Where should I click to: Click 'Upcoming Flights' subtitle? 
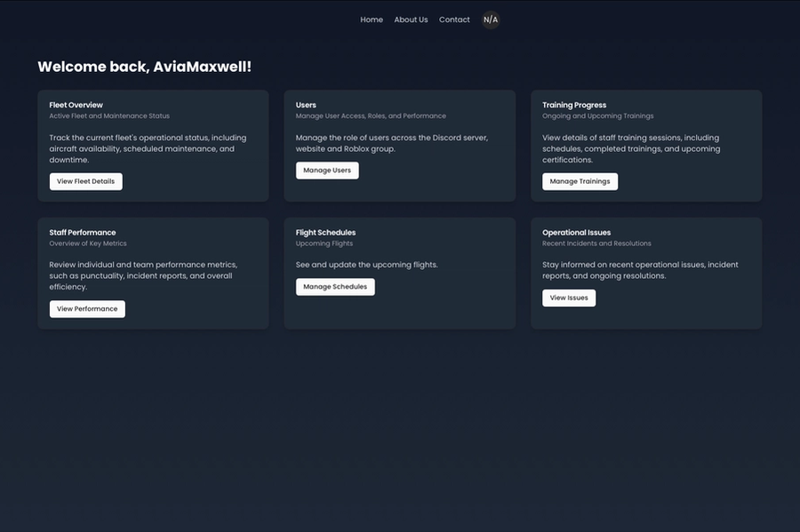pyautogui.click(x=324, y=243)
